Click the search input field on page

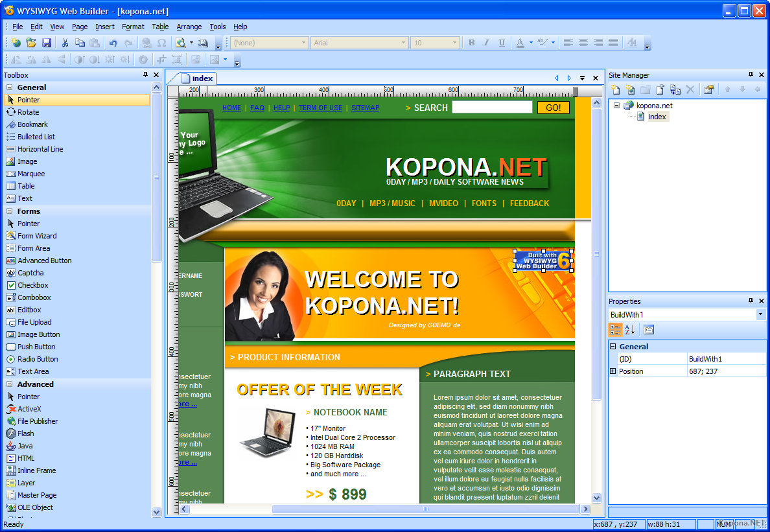(x=492, y=107)
